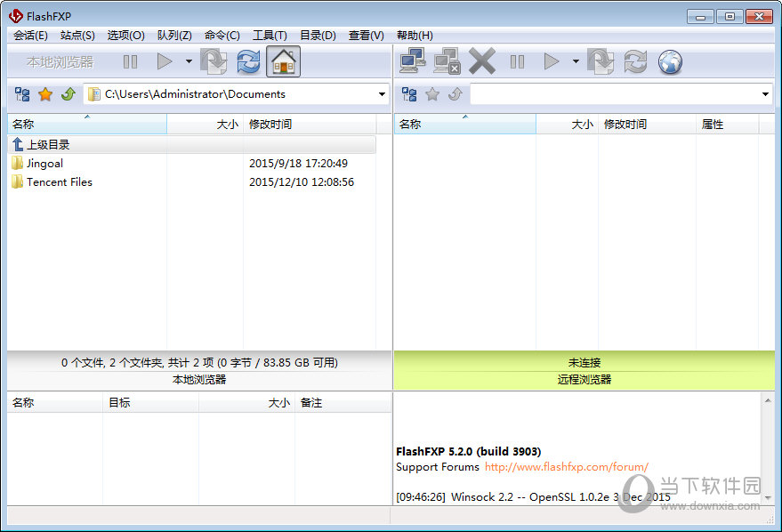The height and width of the screenshot is (532, 782).
Task: Pause the remote transfer
Action: point(517,61)
